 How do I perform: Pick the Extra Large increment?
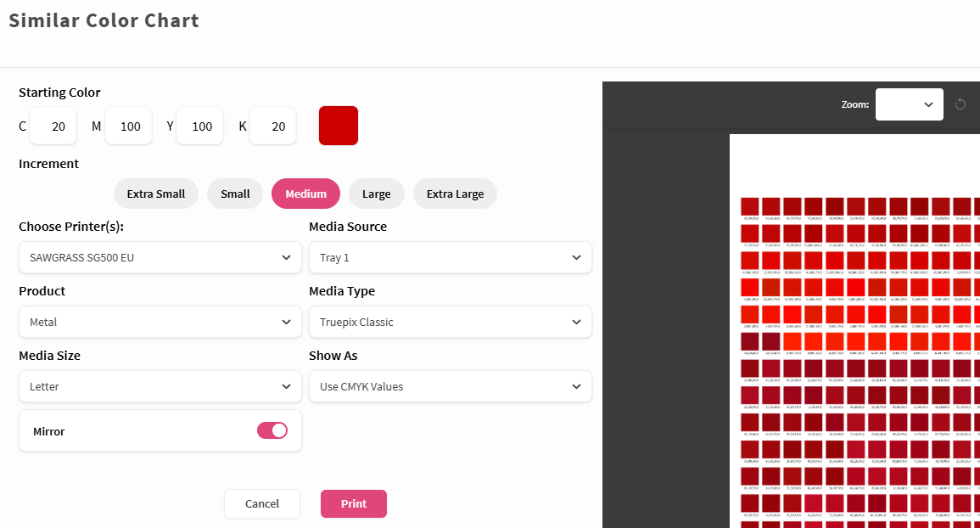tap(455, 194)
